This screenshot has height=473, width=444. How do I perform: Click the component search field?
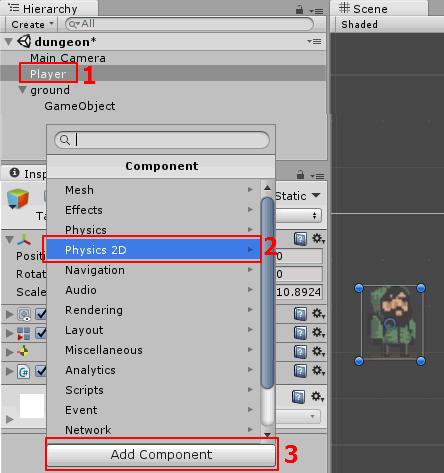tap(162, 140)
